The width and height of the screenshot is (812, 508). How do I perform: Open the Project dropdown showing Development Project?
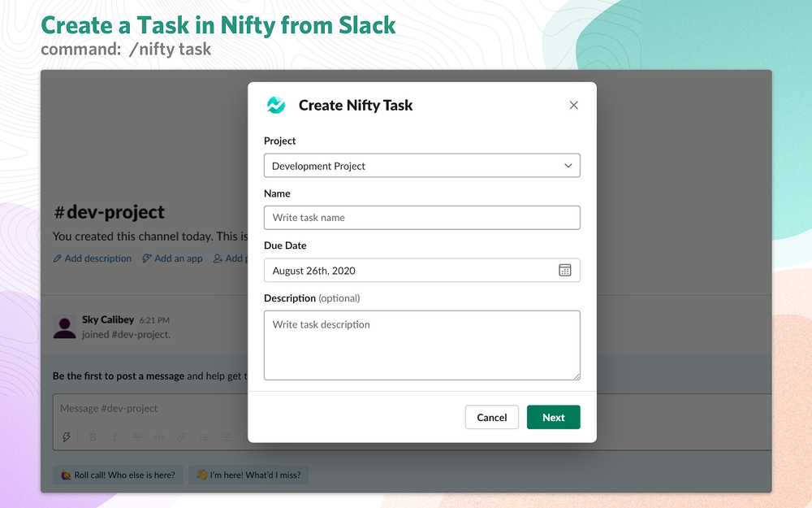pos(421,166)
